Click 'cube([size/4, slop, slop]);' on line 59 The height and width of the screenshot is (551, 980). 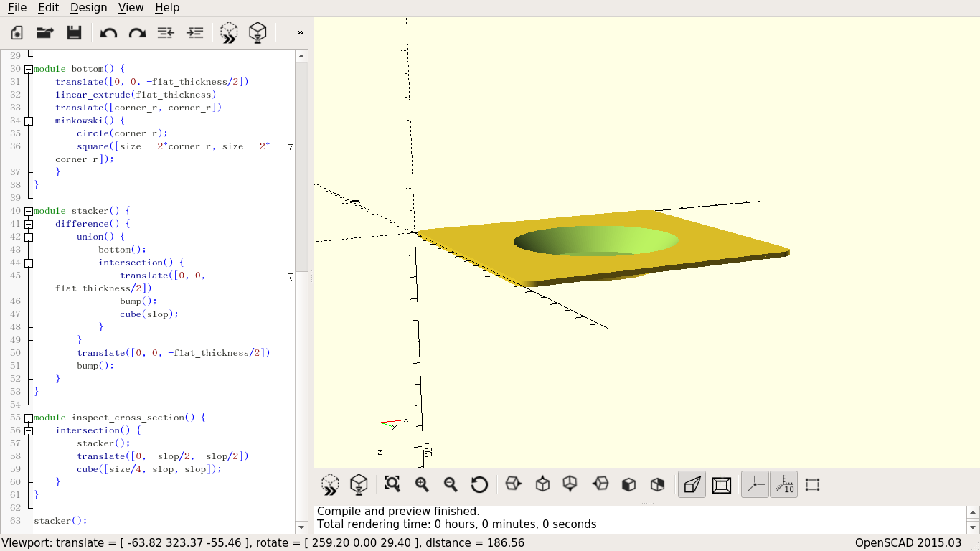pos(149,469)
